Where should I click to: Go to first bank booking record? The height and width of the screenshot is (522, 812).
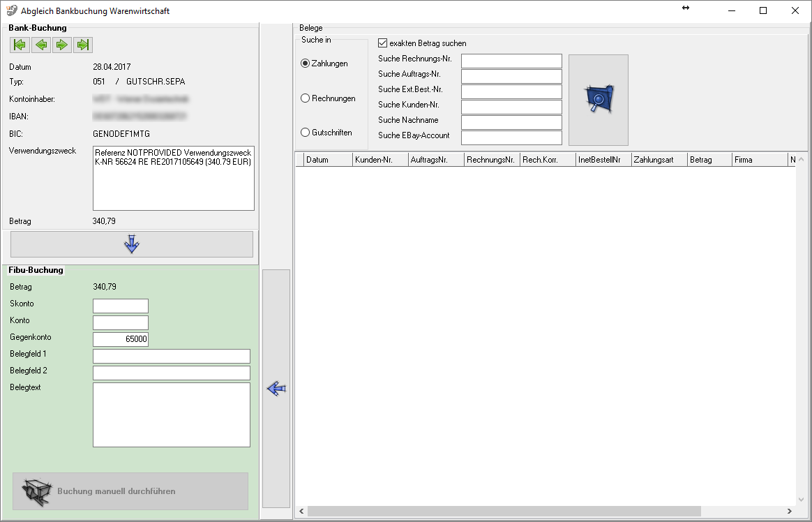pyautogui.click(x=20, y=45)
